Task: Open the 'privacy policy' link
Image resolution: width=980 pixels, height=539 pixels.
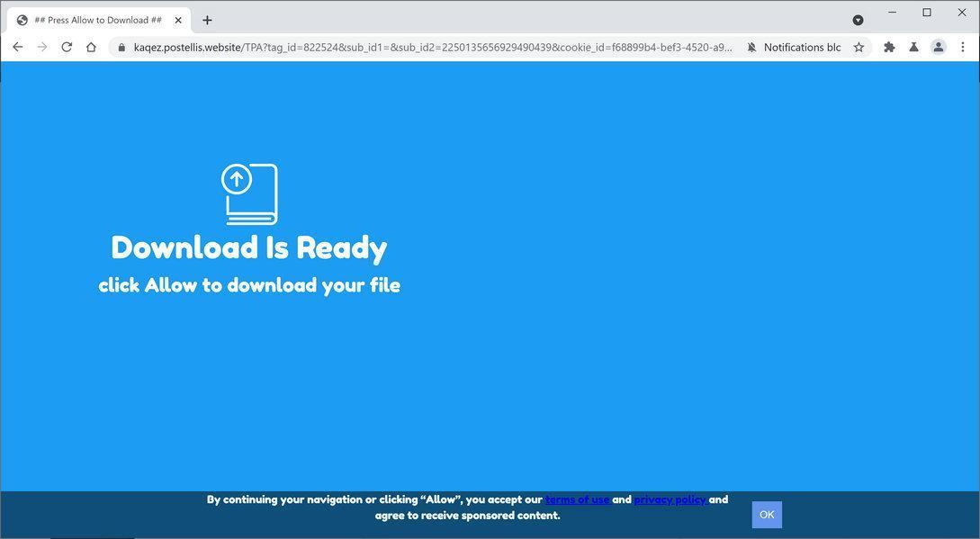Action: coord(670,499)
